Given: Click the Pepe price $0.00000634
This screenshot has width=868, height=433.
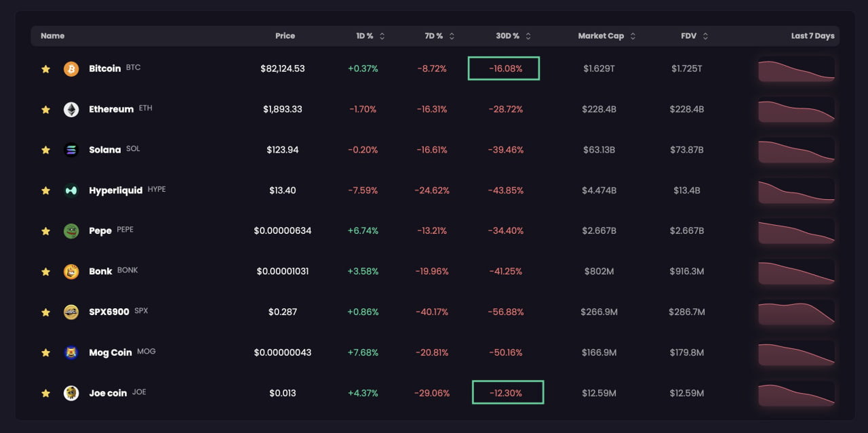Looking at the screenshot, I should tap(283, 231).
